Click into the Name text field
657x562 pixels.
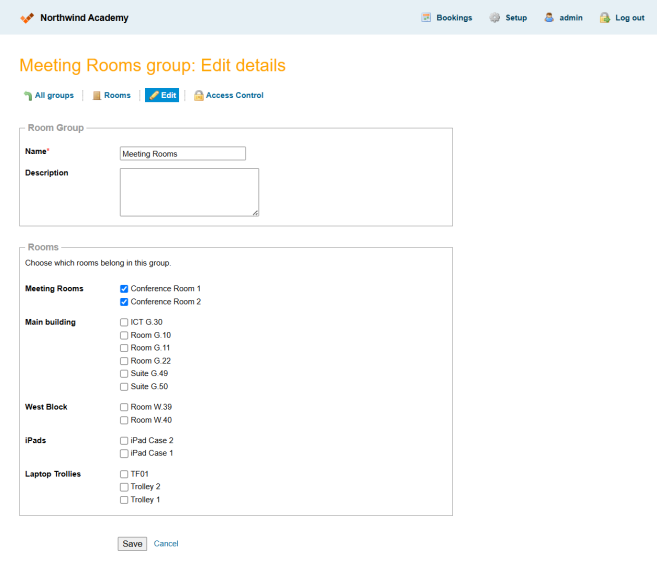point(182,154)
